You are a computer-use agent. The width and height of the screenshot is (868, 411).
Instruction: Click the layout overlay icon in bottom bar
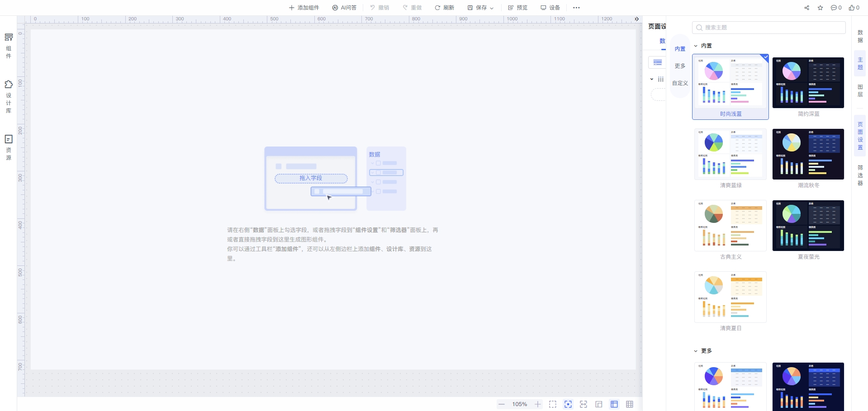pyautogui.click(x=599, y=404)
